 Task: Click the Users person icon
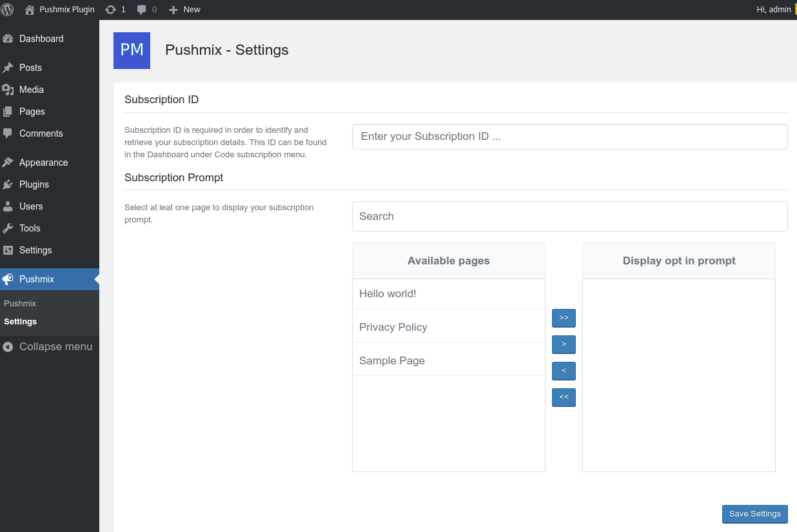pos(8,206)
